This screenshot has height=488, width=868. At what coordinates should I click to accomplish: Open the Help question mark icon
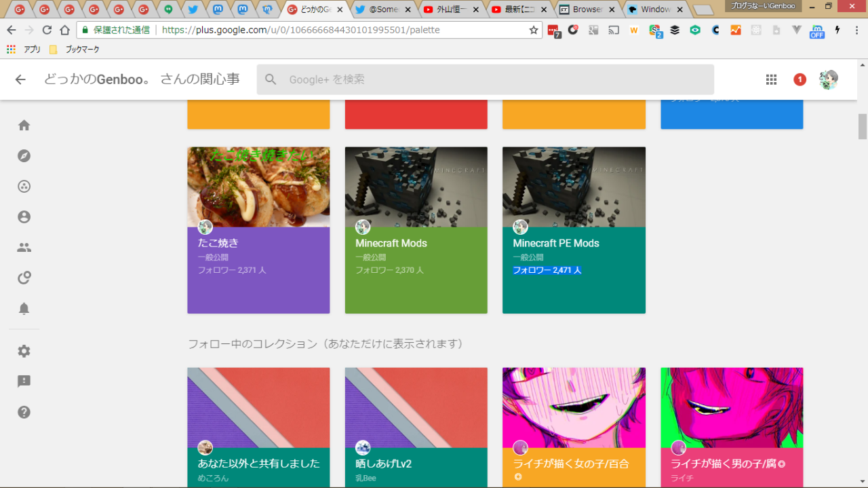point(24,412)
